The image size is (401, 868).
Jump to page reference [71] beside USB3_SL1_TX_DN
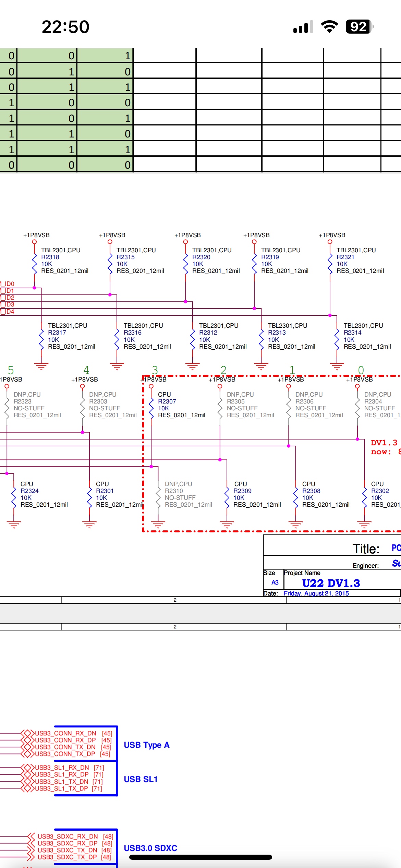point(97,782)
